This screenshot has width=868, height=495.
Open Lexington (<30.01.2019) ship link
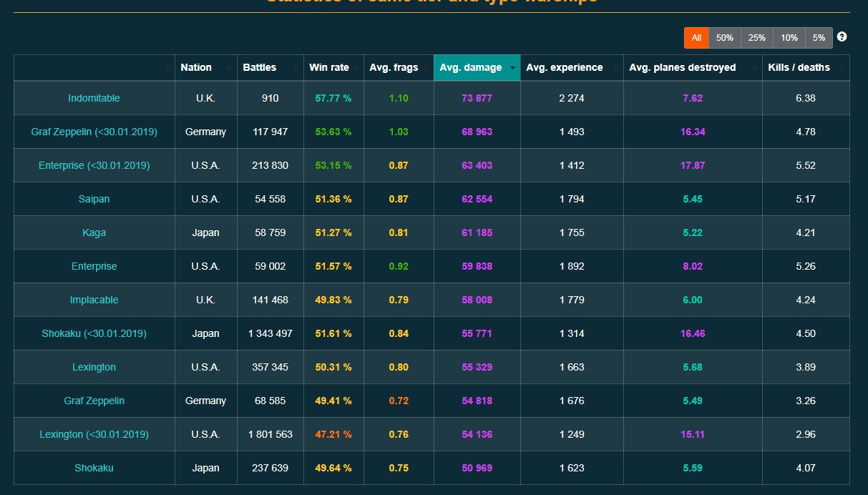click(94, 434)
